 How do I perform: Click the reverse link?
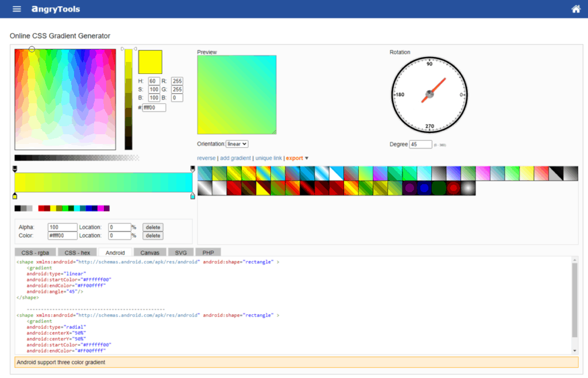206,158
